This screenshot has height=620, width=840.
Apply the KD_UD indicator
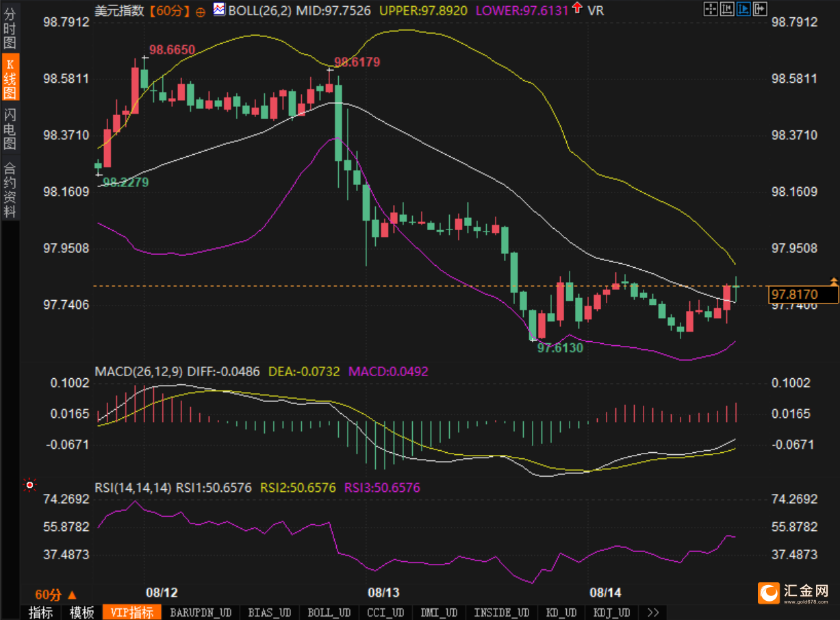pos(561,612)
